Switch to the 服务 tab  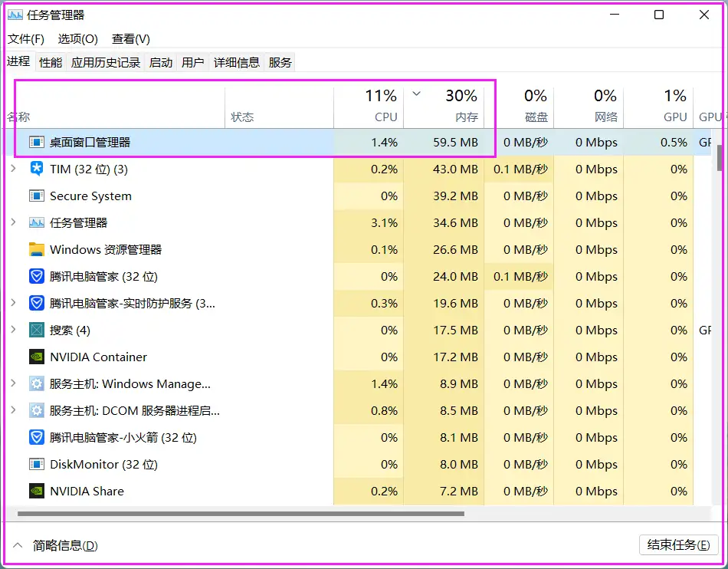pos(280,62)
